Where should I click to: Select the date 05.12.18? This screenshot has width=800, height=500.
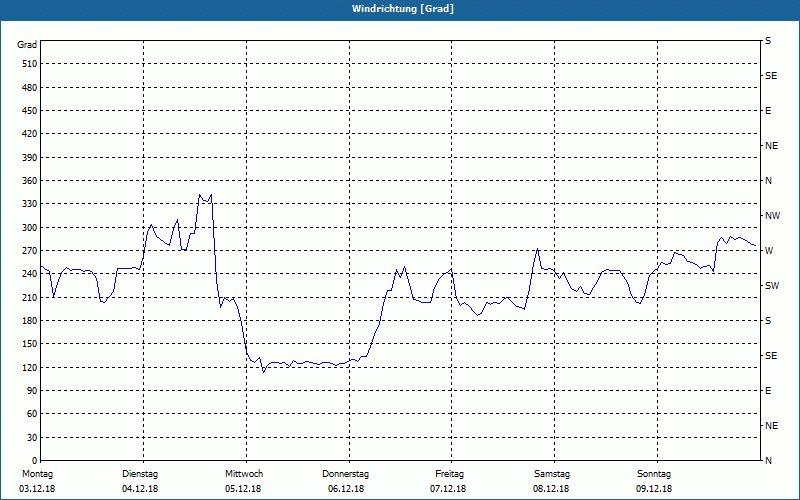click(243, 489)
